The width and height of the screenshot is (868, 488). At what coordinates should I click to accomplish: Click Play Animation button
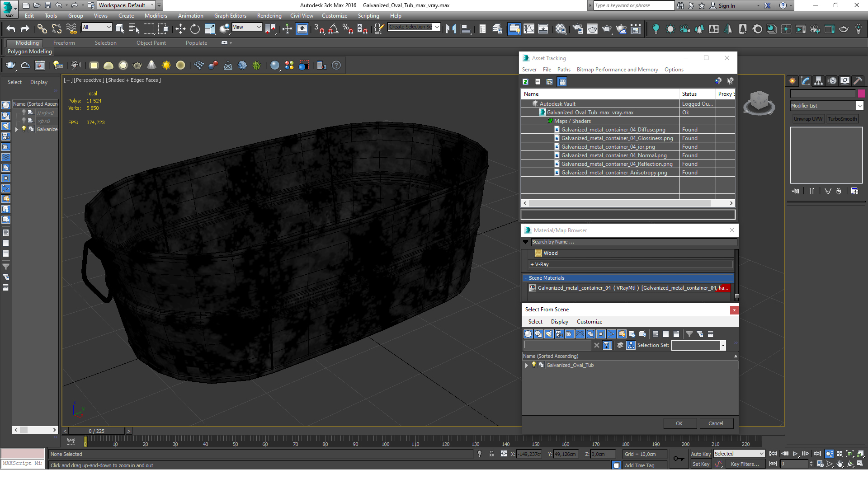coord(795,454)
